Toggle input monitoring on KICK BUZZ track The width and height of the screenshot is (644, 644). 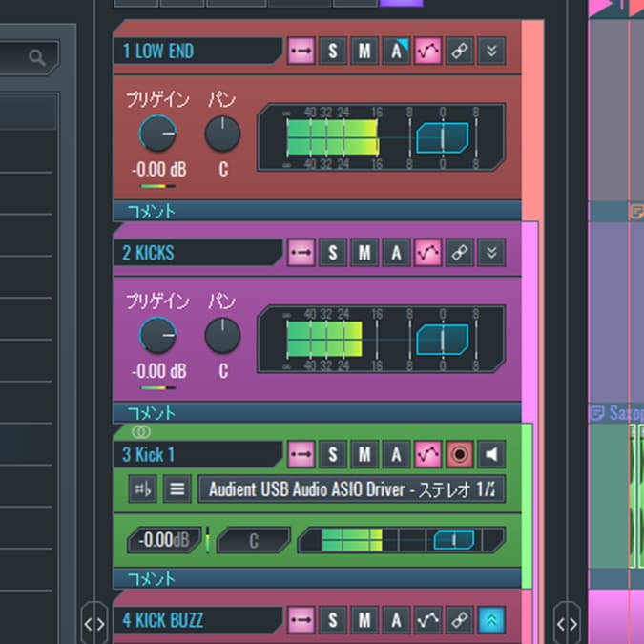(301, 620)
